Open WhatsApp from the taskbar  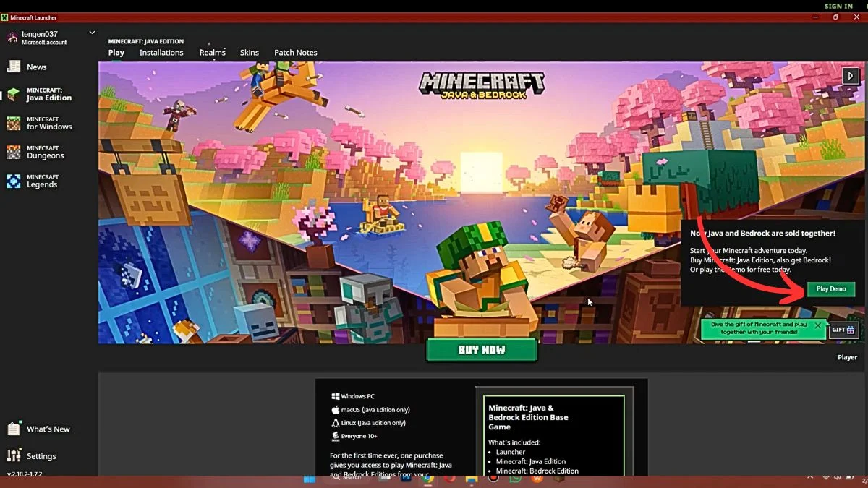click(515, 478)
